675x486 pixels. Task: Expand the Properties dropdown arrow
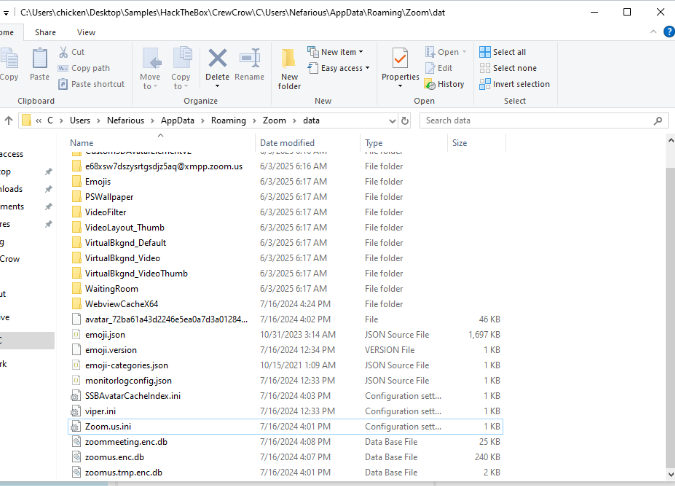tap(400, 86)
